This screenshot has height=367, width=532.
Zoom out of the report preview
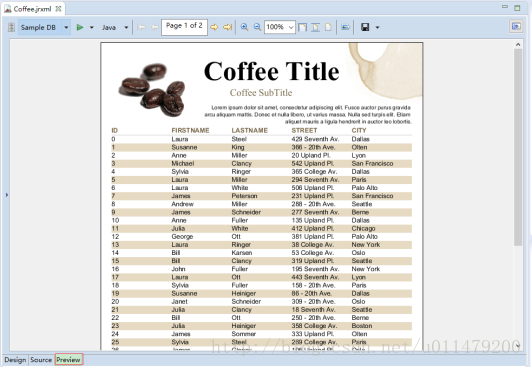tap(258, 27)
